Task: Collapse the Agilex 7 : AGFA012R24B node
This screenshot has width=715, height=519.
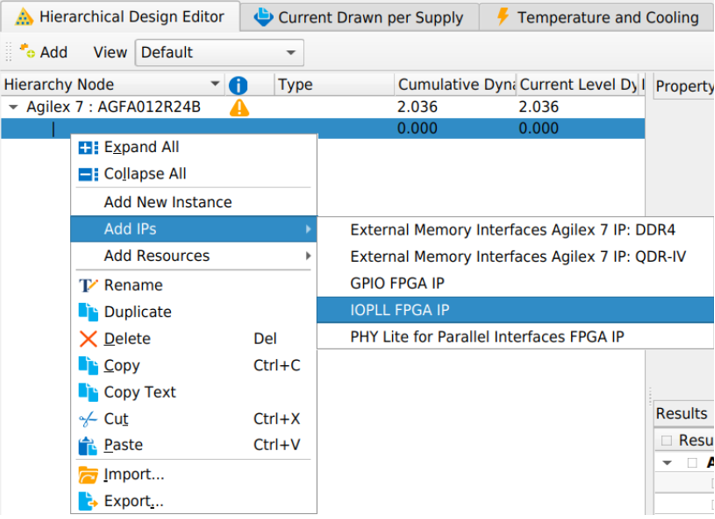Action: [x=12, y=107]
